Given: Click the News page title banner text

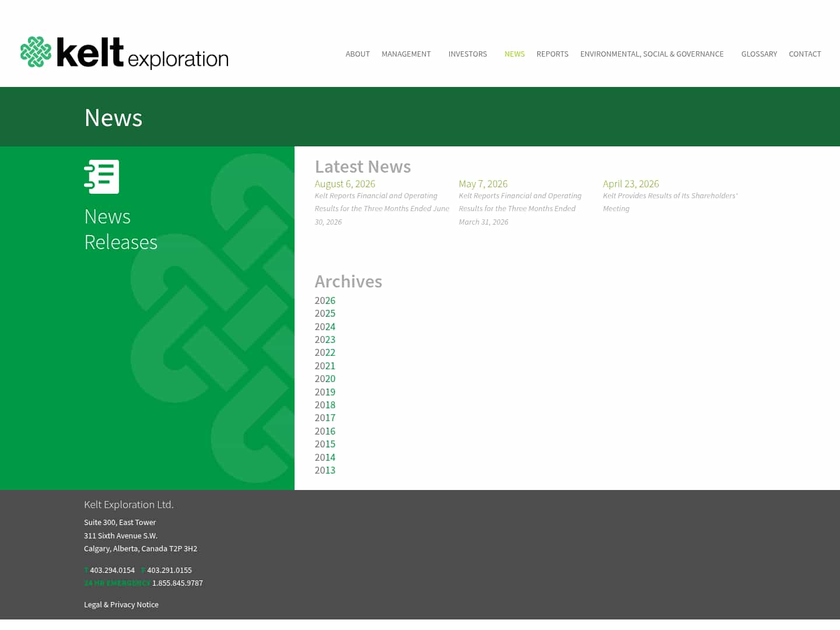Looking at the screenshot, I should click(x=113, y=117).
